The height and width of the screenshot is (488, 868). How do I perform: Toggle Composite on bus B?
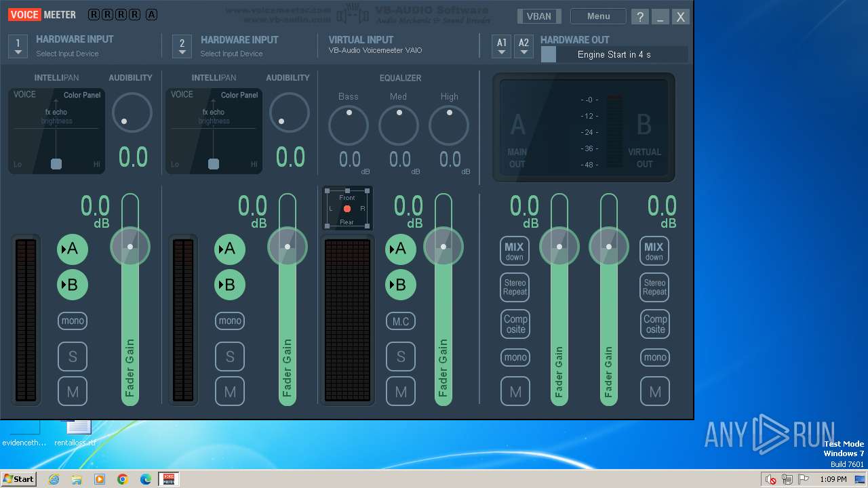(x=655, y=324)
